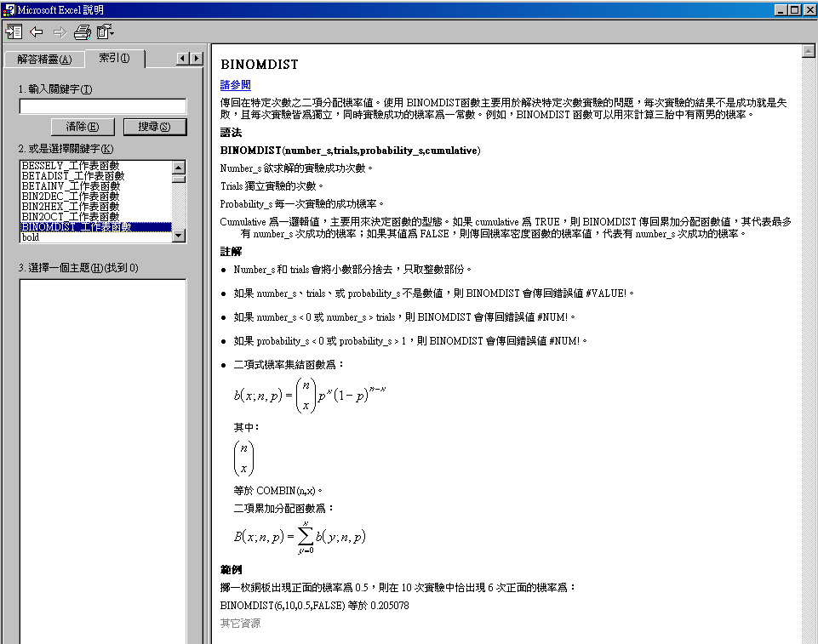The height and width of the screenshot is (644, 818).
Task: Click the keyword list scrollbar thumb
Action: (x=179, y=180)
